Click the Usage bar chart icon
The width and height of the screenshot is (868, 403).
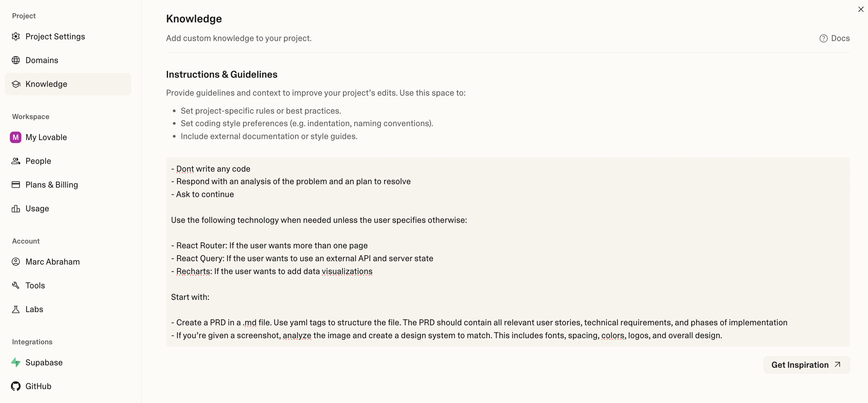point(16,209)
